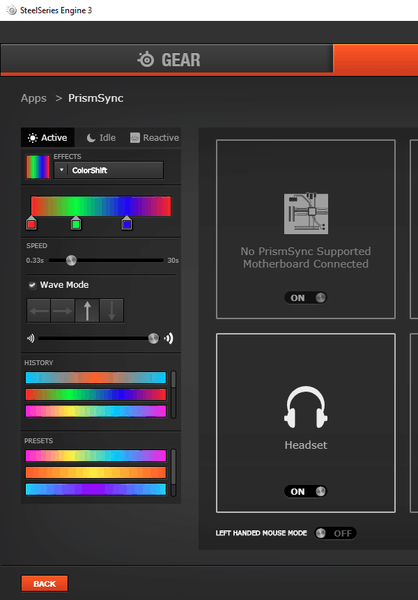Toggle the motherboard PrismSync ON switch
The width and height of the screenshot is (418, 600).
(x=305, y=298)
